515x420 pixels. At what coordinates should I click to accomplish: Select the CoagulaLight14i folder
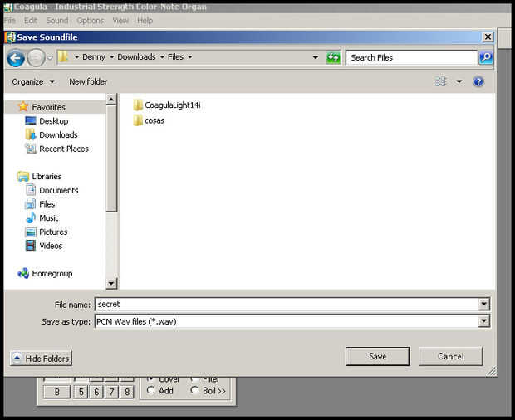click(167, 105)
